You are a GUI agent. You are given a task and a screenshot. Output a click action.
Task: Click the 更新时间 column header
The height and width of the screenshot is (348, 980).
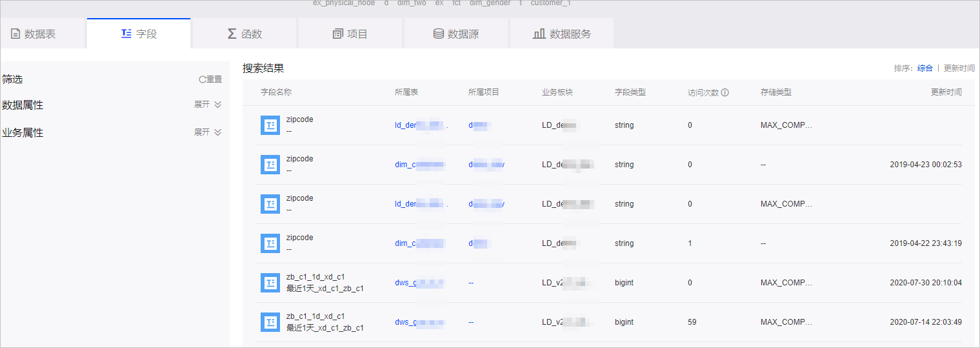pyautogui.click(x=946, y=92)
